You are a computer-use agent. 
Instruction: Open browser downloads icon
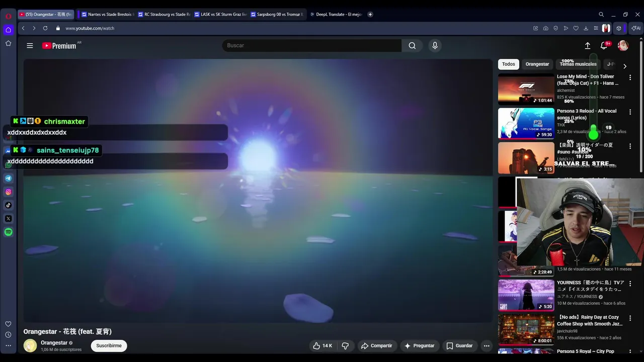tap(586, 28)
